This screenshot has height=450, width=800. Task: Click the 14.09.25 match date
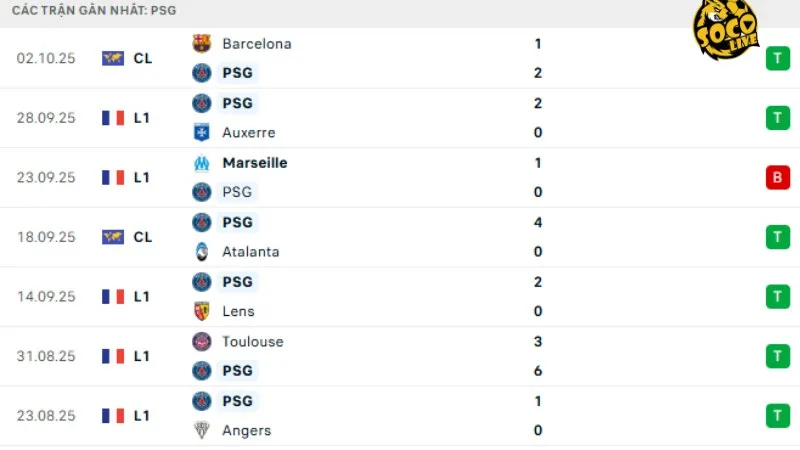tap(46, 297)
